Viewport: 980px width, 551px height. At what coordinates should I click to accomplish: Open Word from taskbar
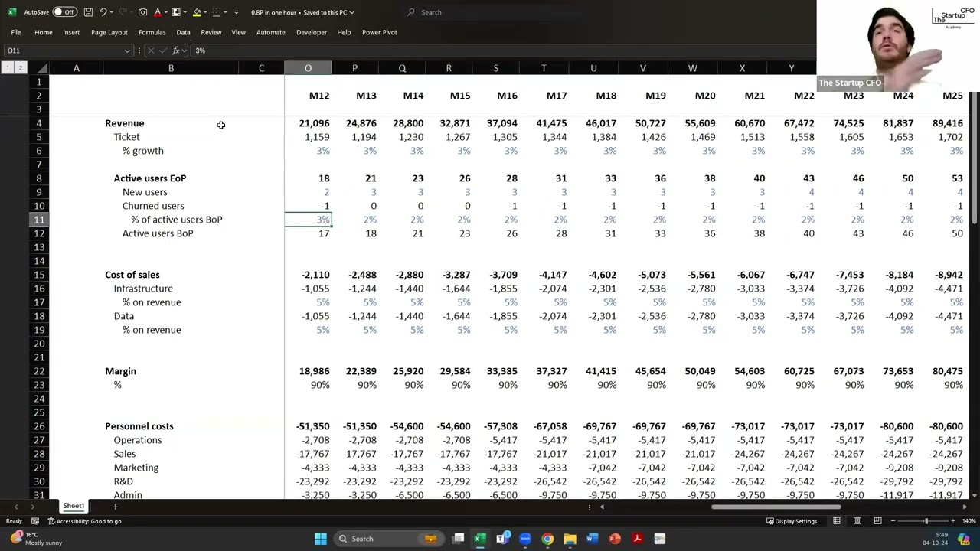pos(592,539)
